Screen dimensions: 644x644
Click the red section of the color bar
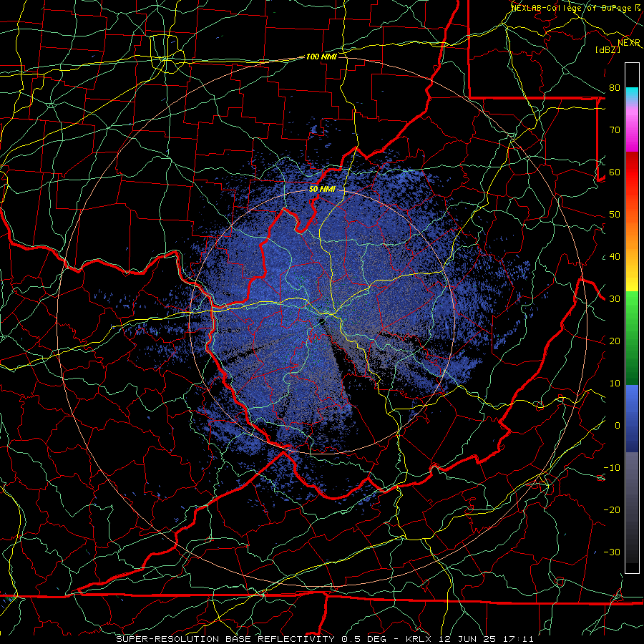click(x=632, y=172)
